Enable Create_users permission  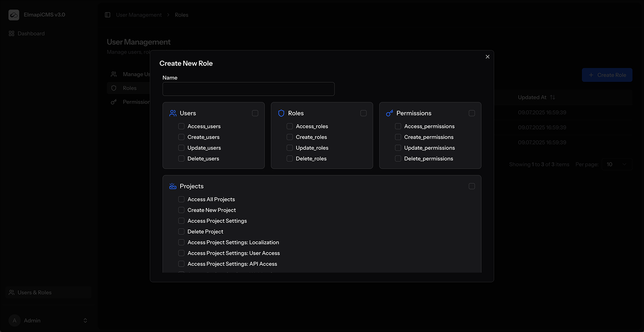[181, 137]
